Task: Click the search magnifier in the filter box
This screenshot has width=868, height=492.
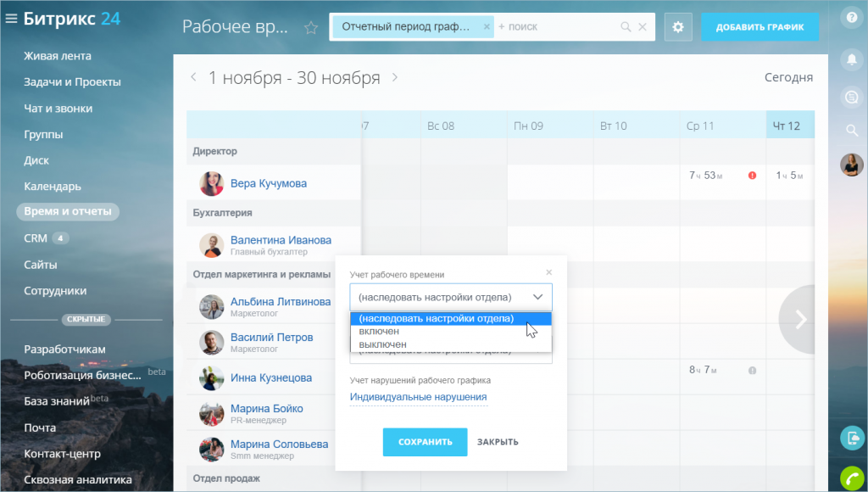Action: [626, 26]
